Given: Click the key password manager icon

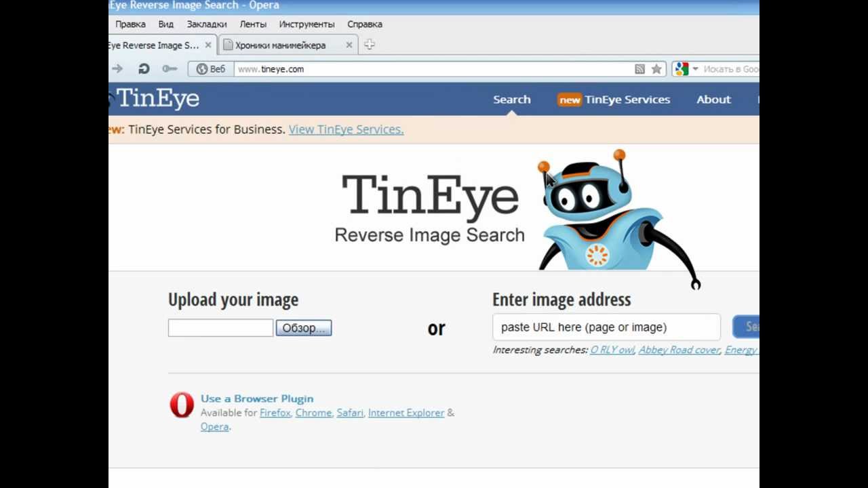Looking at the screenshot, I should point(170,68).
